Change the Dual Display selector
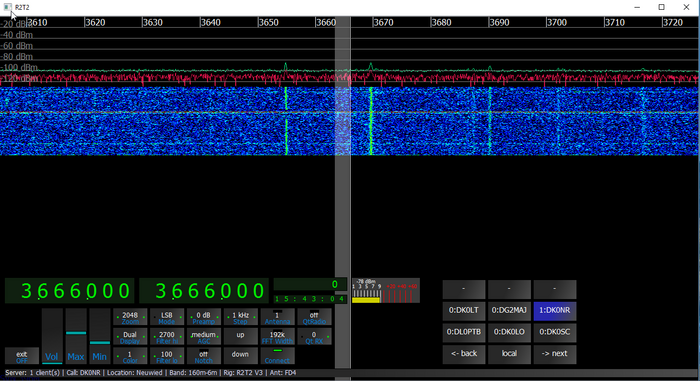 point(130,337)
